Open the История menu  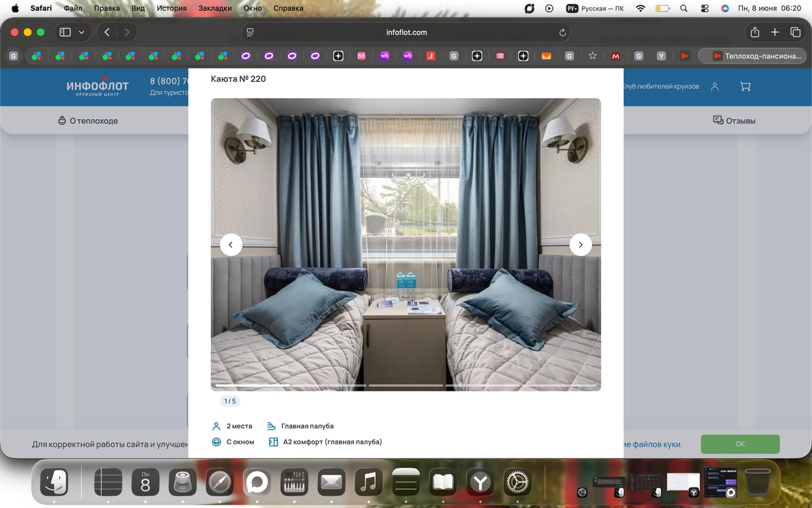(x=171, y=8)
